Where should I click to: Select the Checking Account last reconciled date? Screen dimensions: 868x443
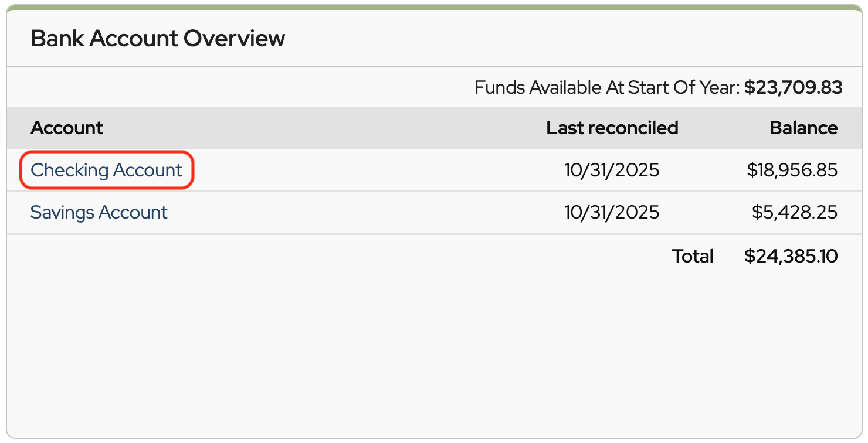612,170
